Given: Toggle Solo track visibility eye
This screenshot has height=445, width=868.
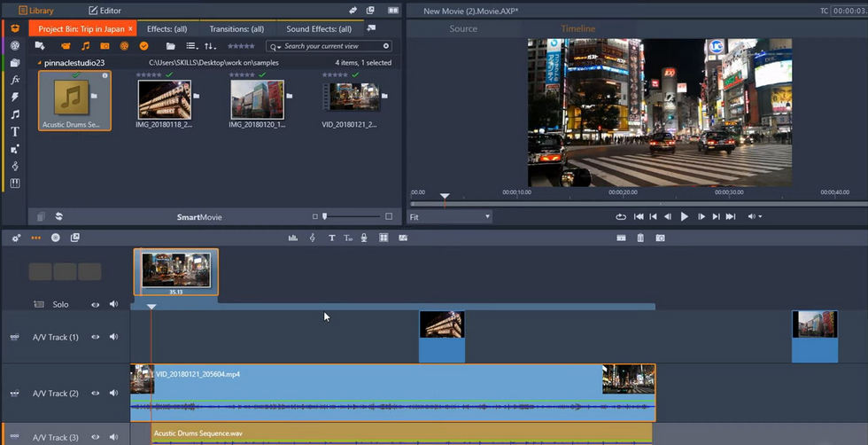Looking at the screenshot, I should [x=96, y=304].
